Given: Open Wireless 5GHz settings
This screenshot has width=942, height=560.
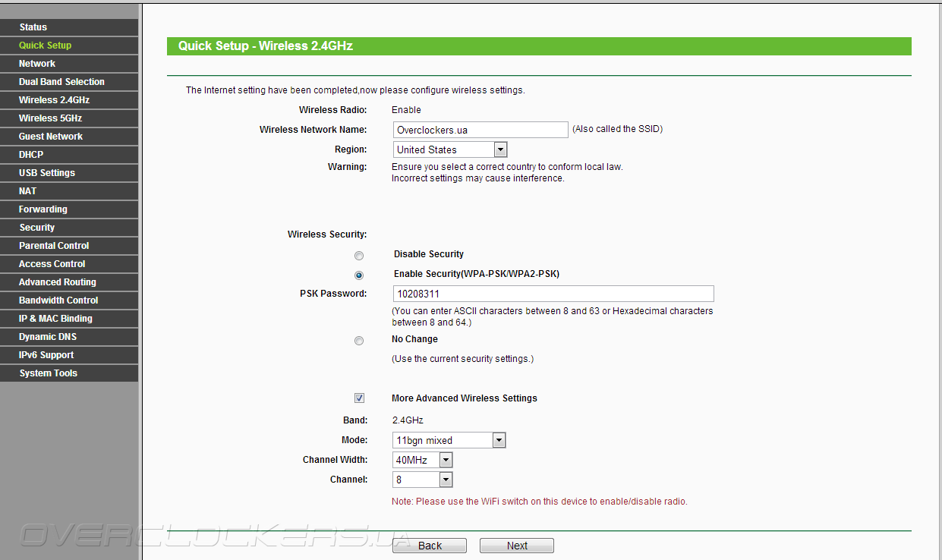Looking at the screenshot, I should pyautogui.click(x=69, y=118).
